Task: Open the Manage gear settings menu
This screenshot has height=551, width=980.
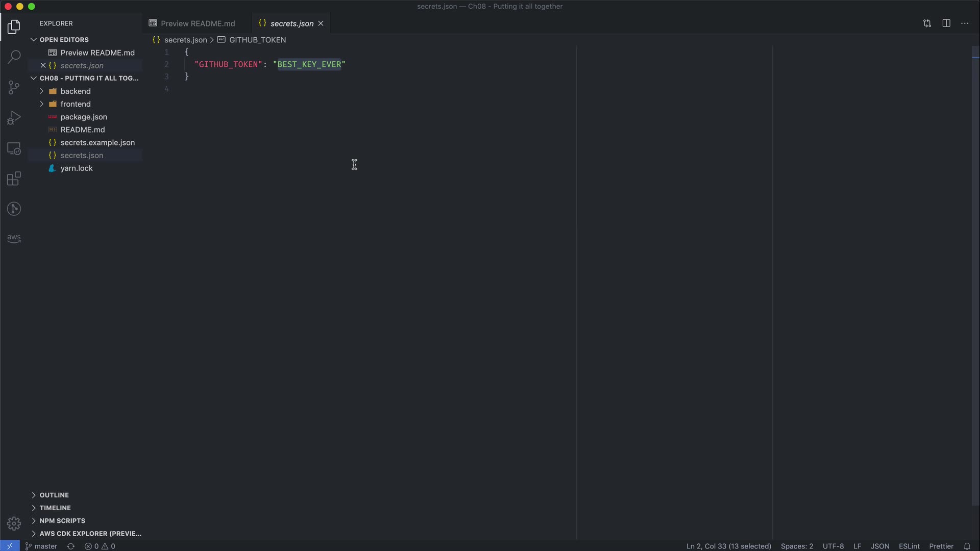Action: click(14, 523)
